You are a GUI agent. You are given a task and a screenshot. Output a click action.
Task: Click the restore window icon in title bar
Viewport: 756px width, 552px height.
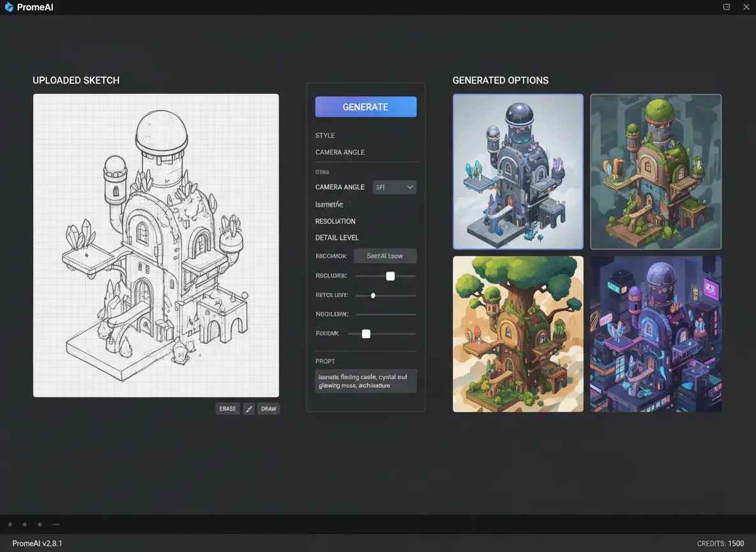[727, 7]
